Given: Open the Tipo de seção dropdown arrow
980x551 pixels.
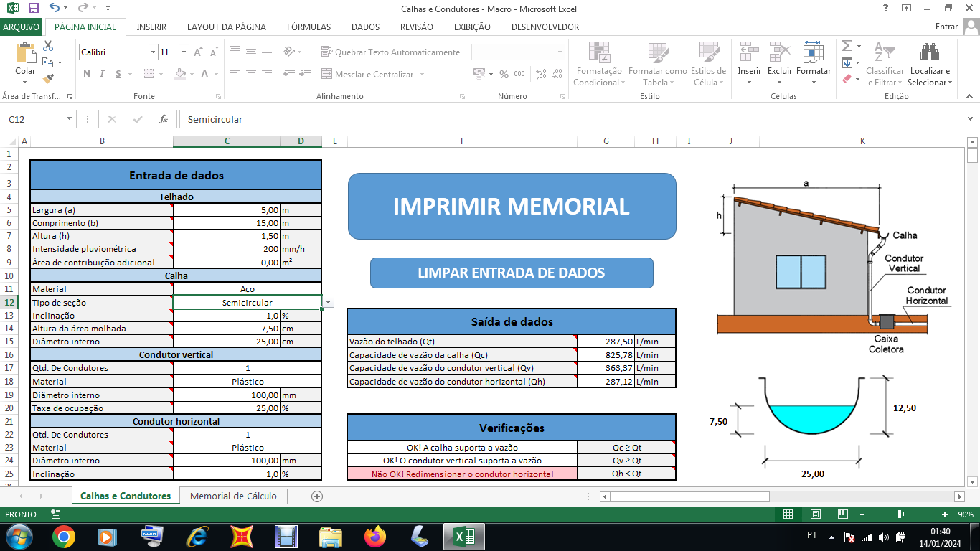Looking at the screenshot, I should pos(329,303).
